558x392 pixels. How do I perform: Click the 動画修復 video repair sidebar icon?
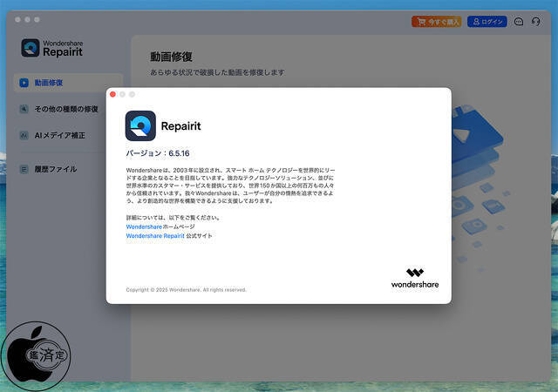tap(24, 83)
